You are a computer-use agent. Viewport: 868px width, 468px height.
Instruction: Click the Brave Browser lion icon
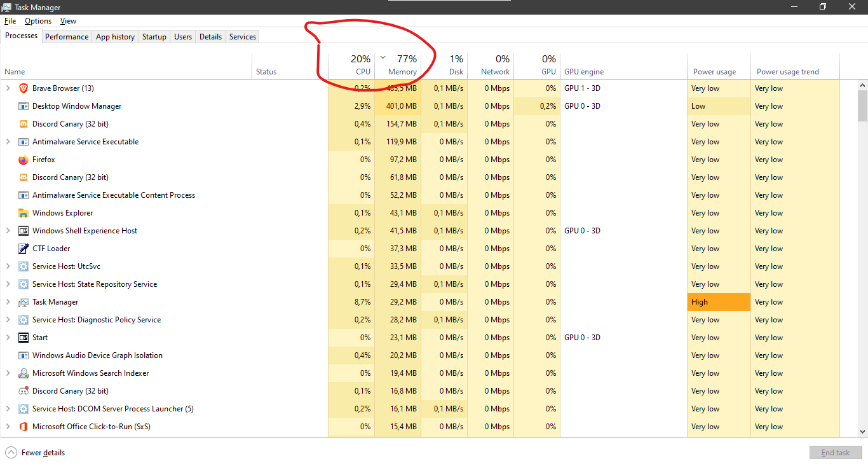pyautogui.click(x=24, y=88)
